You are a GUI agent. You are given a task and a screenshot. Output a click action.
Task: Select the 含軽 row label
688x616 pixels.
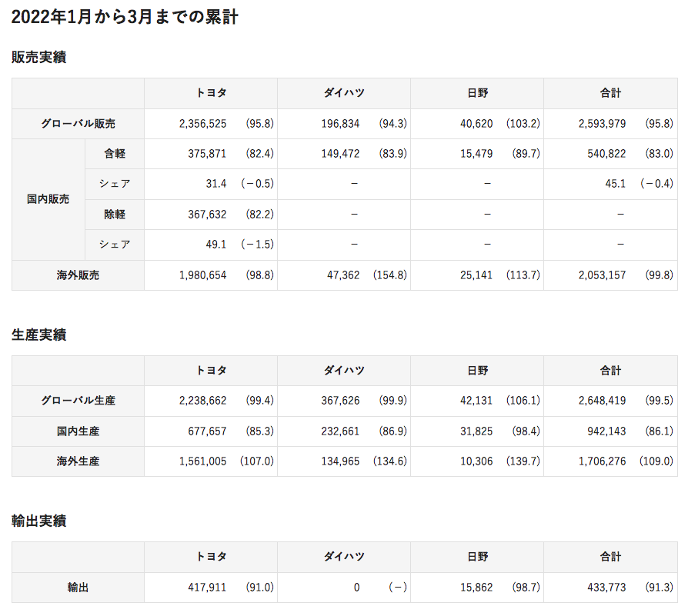pos(115,154)
